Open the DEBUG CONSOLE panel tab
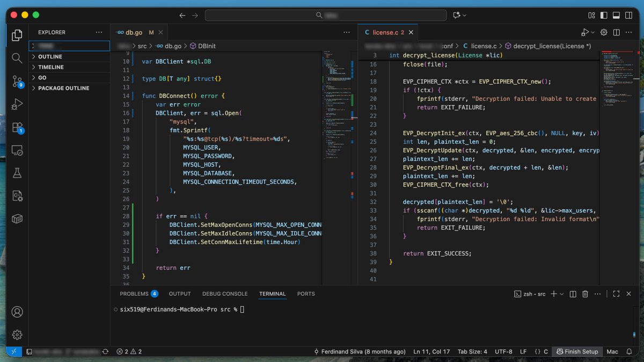 point(225,294)
